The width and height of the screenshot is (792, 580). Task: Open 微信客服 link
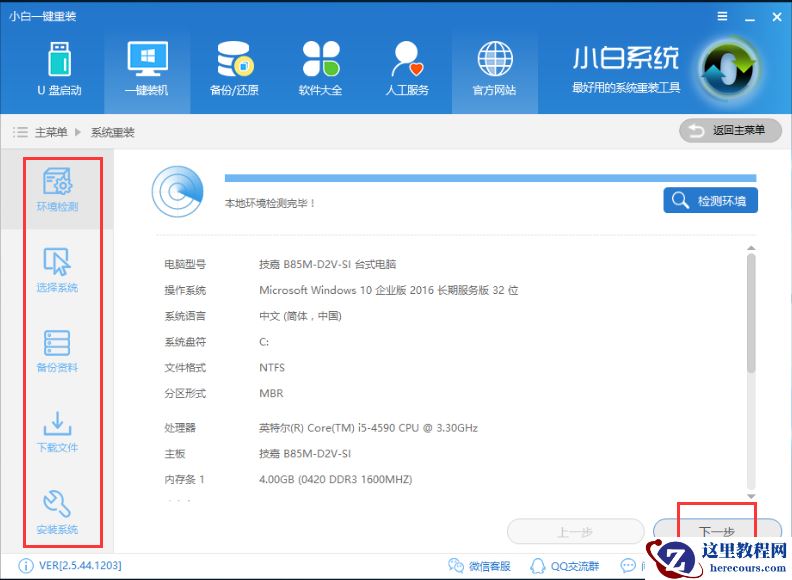tap(480, 566)
